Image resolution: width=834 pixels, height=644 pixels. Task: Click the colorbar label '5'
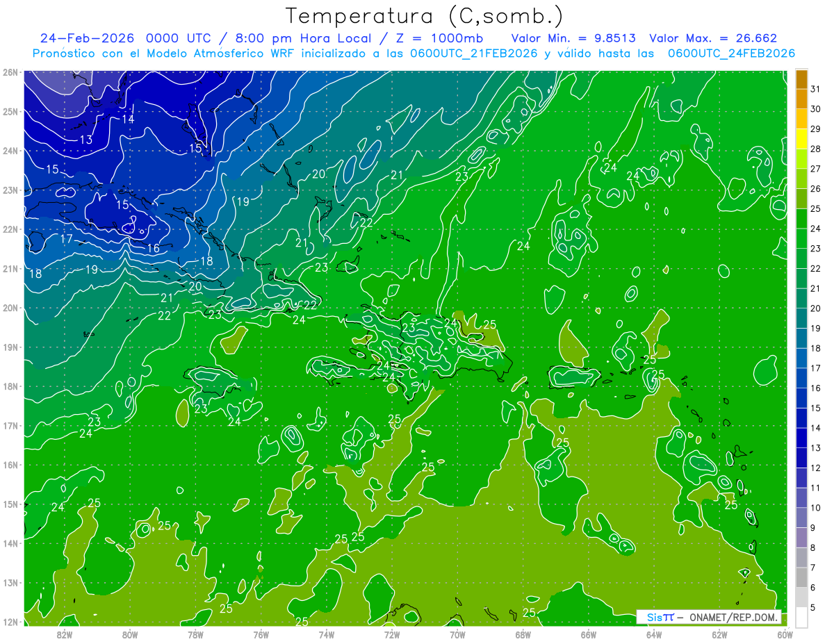813,607
